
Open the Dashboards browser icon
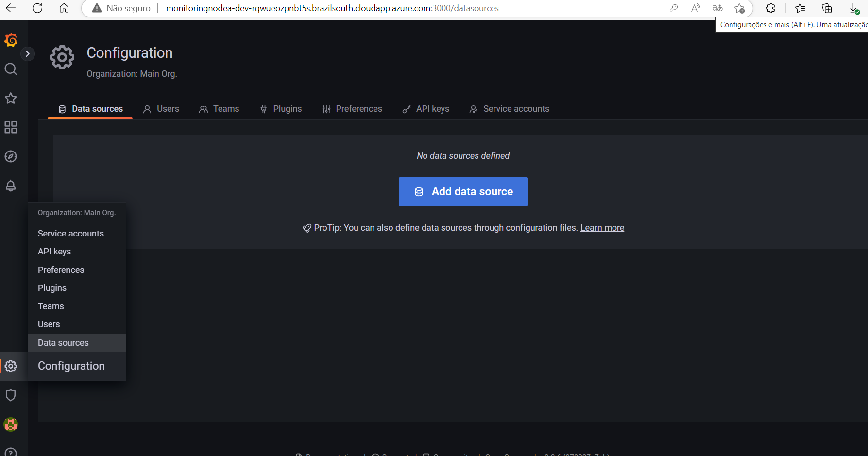pos(11,127)
